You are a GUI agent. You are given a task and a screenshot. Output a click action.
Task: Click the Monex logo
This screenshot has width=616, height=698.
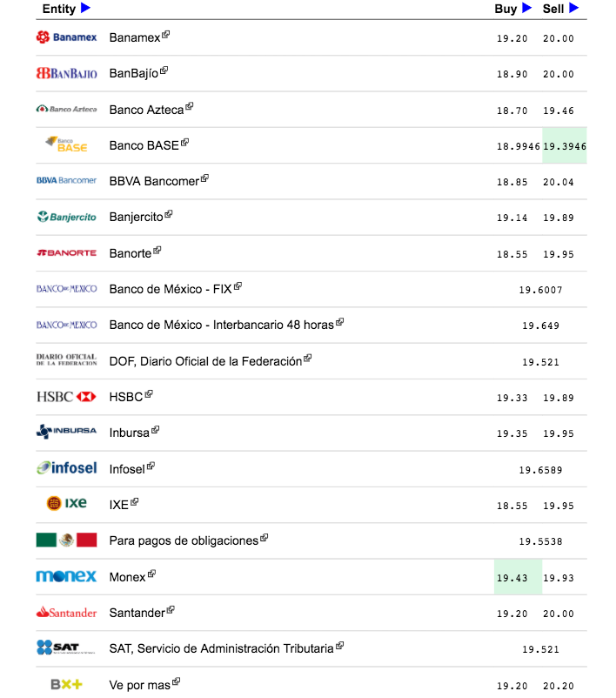click(x=66, y=576)
